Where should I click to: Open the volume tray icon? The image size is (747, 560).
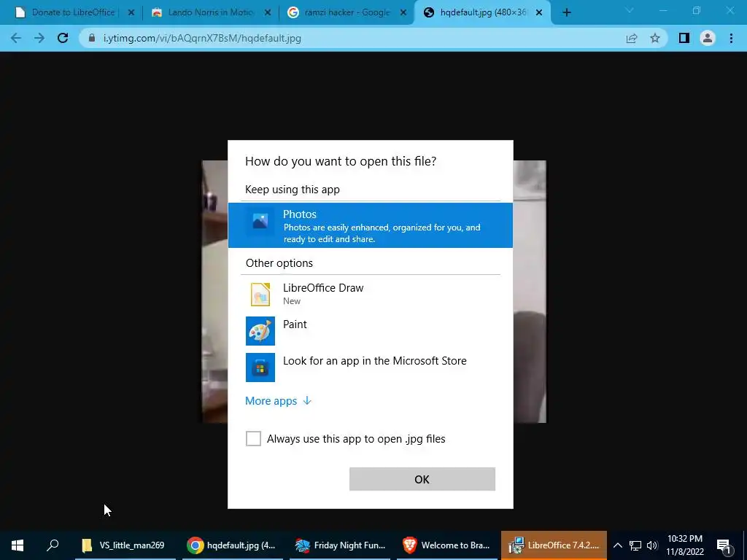click(x=651, y=545)
